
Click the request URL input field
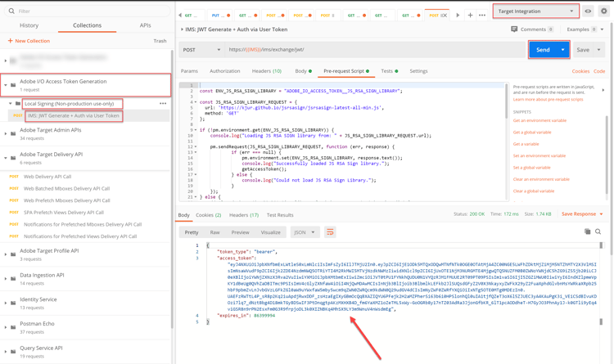[x=374, y=50]
